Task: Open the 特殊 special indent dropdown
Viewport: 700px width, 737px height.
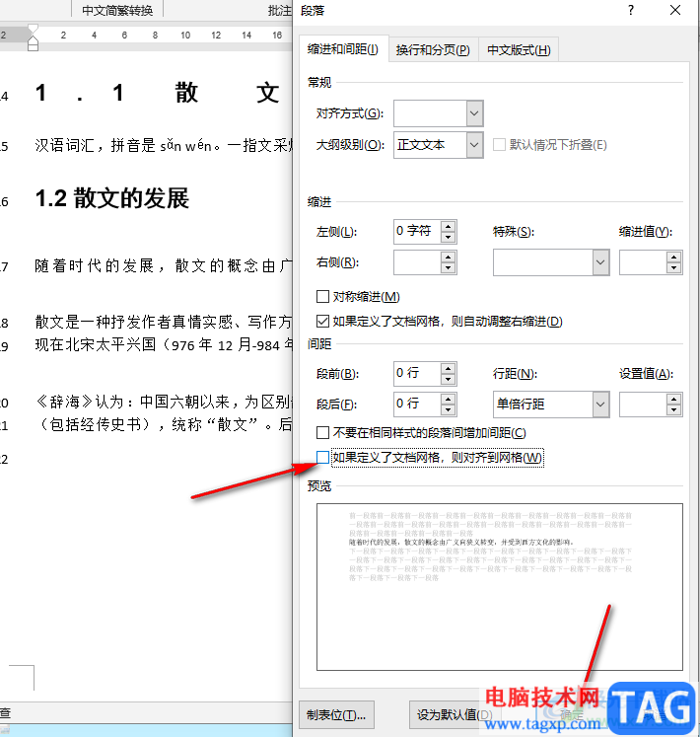Action: 600,262
